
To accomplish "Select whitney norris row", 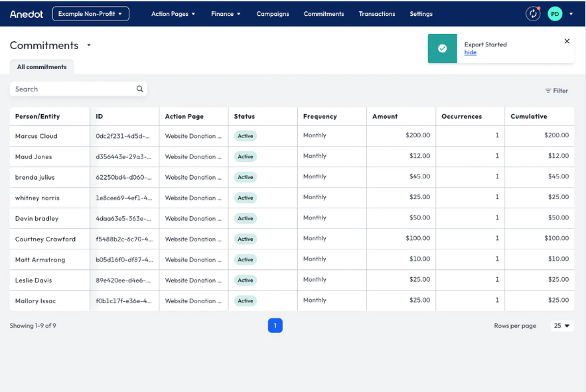I will pyautogui.click(x=292, y=198).
